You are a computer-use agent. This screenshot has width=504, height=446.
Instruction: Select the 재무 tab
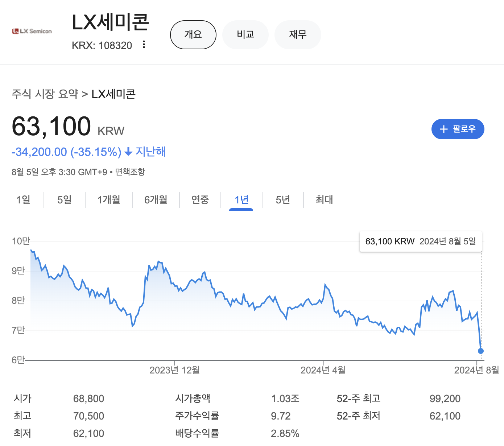pyautogui.click(x=298, y=35)
